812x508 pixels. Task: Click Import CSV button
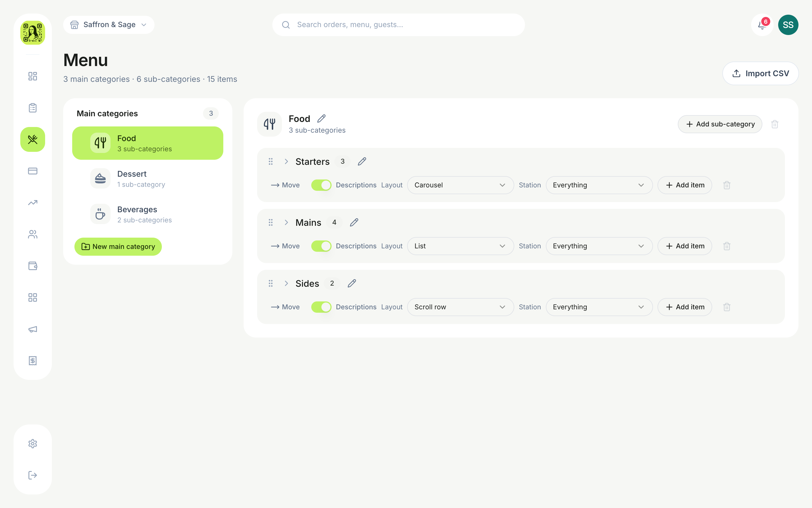coord(760,74)
